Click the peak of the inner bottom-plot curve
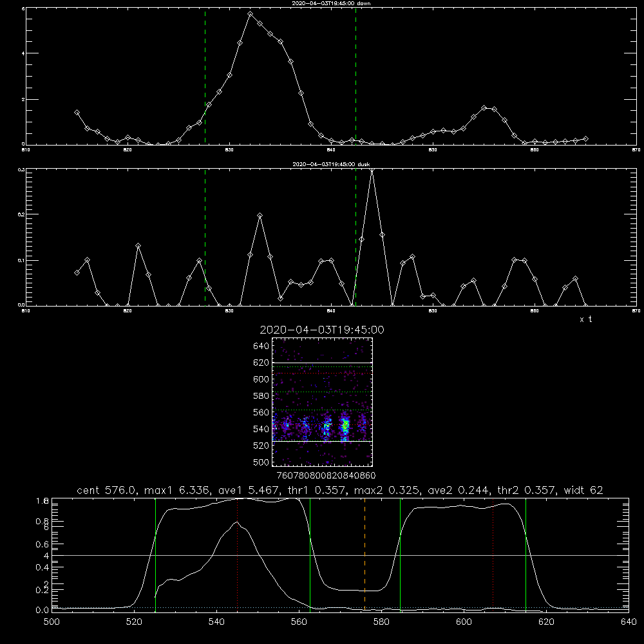The height and width of the screenshot is (644, 644). [237, 522]
